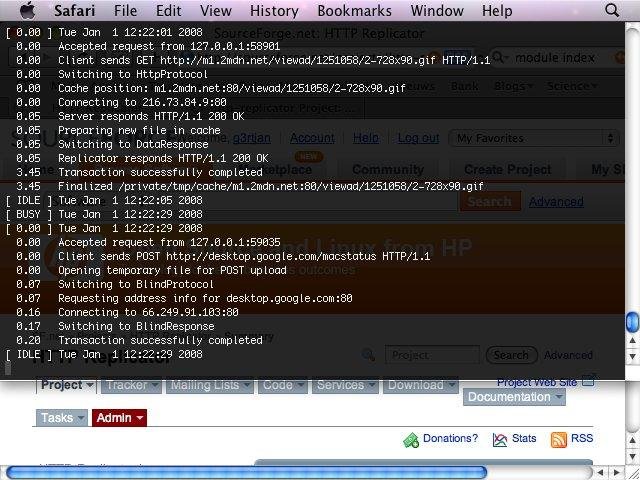Click 'Connecting to 216.73.84.9:80' log line
The image size is (640, 480).
(x=142, y=102)
